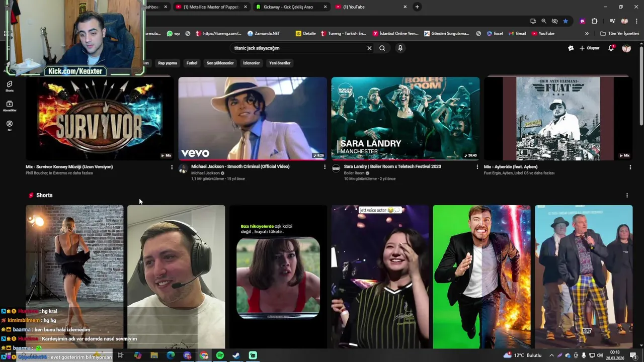
Task: Expand hidden bookmarks chevron
Action: [x=587, y=34]
